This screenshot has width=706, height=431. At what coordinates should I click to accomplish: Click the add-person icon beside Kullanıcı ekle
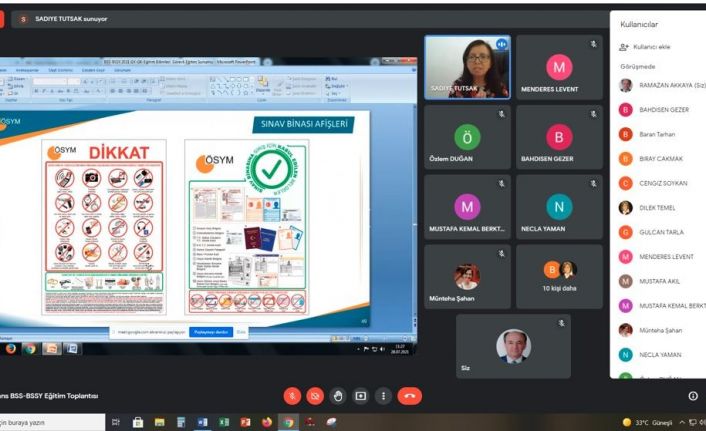[x=624, y=47]
